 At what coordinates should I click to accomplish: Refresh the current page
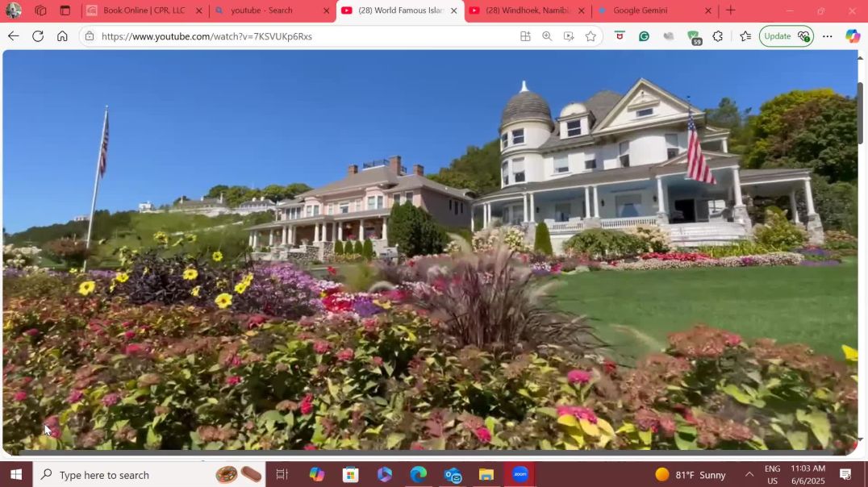(x=38, y=36)
